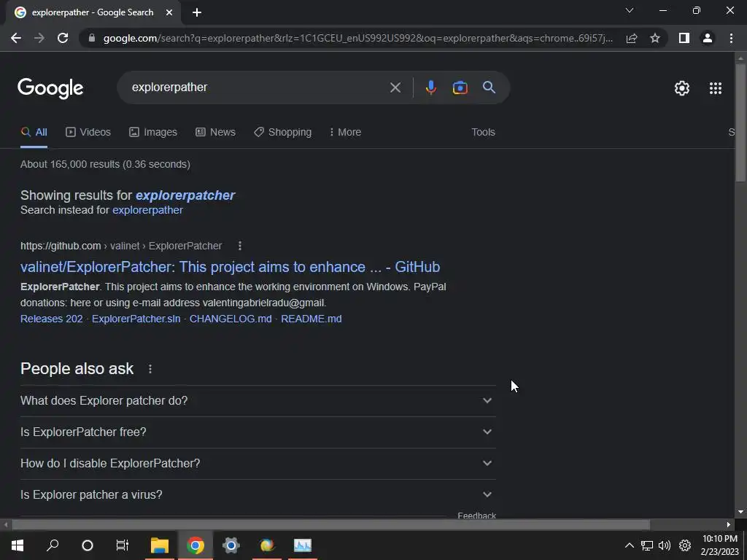This screenshot has height=560, width=747.
Task: Open valinet/ExplorerPatcher GitHub result title
Action: click(x=230, y=267)
